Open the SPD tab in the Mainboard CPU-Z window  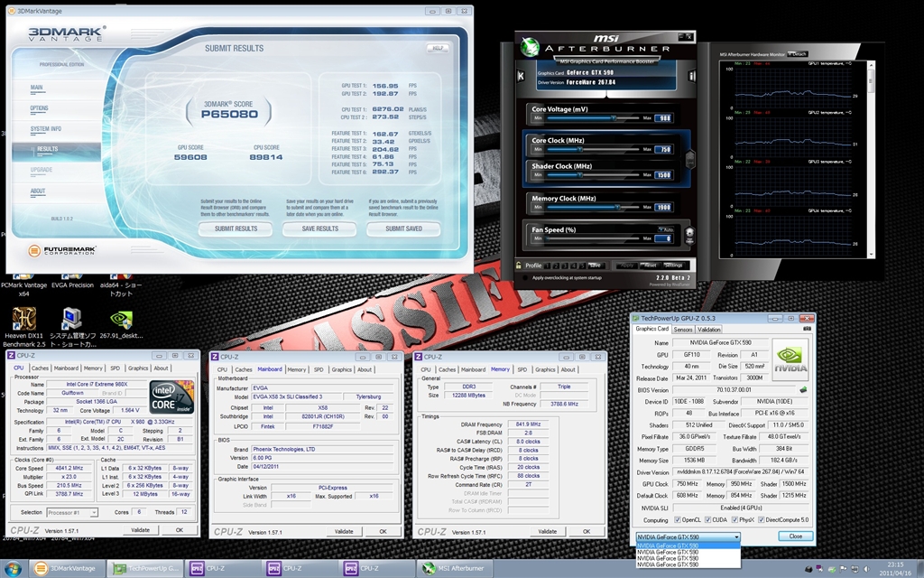click(x=319, y=369)
